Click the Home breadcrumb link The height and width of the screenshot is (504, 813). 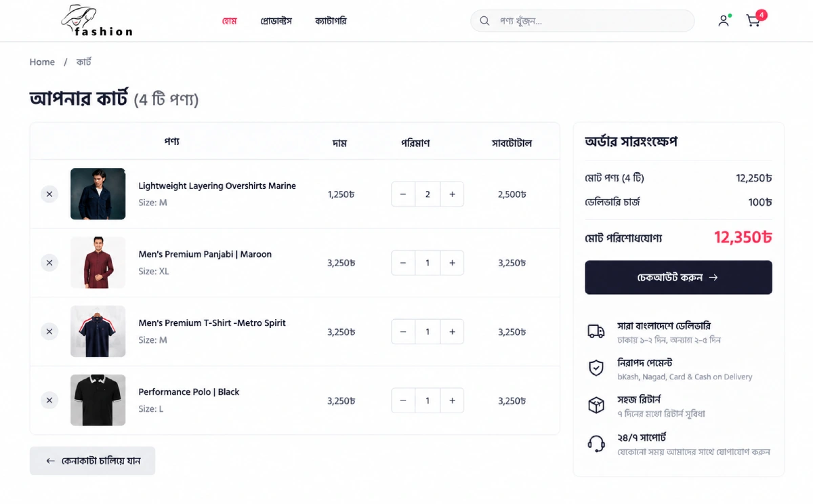click(x=42, y=62)
